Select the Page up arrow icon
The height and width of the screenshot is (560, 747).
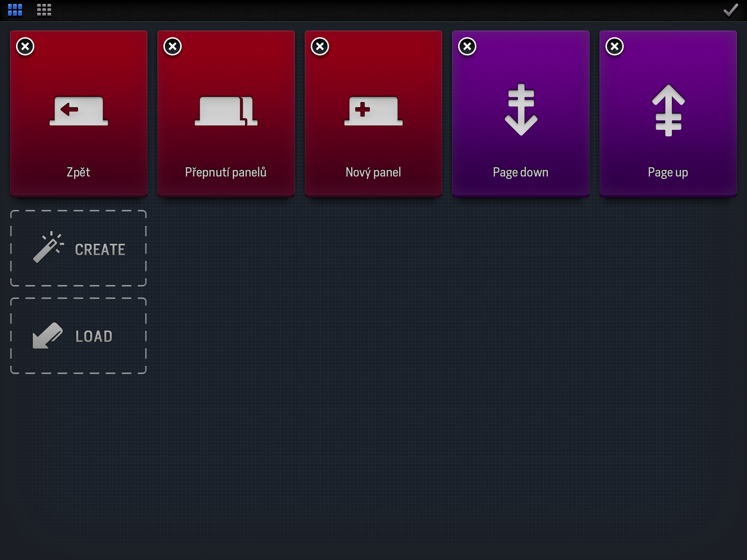coord(668,111)
